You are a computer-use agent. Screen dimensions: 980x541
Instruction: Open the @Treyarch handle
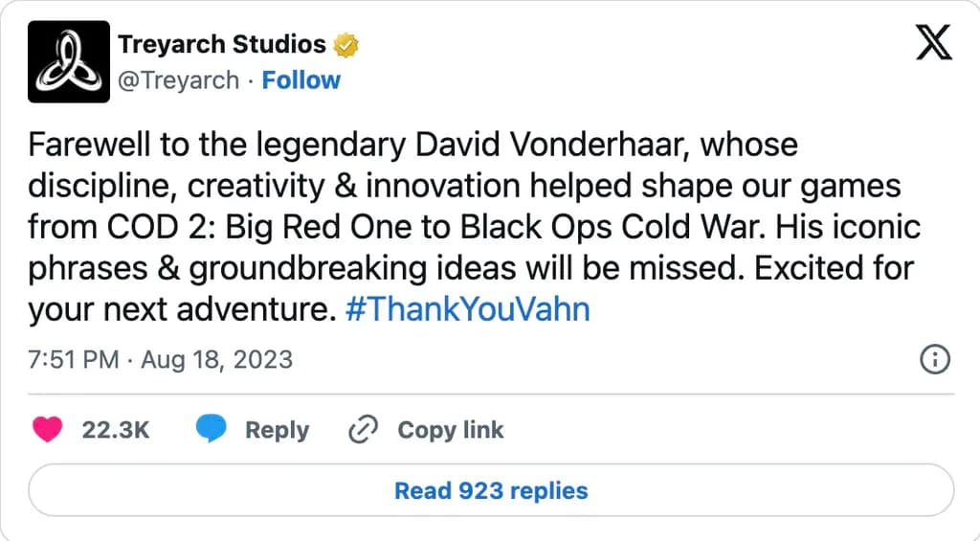click(179, 80)
